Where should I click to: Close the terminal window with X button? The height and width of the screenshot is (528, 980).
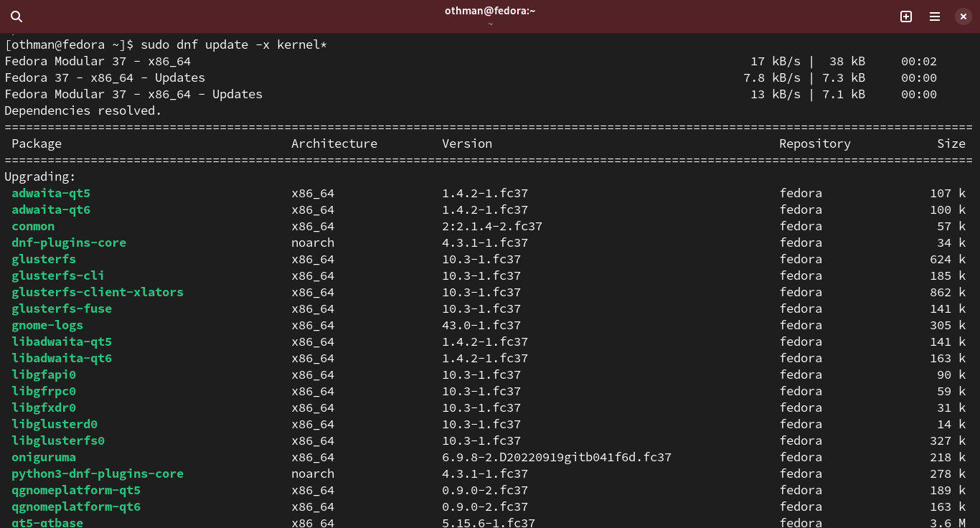(963, 16)
